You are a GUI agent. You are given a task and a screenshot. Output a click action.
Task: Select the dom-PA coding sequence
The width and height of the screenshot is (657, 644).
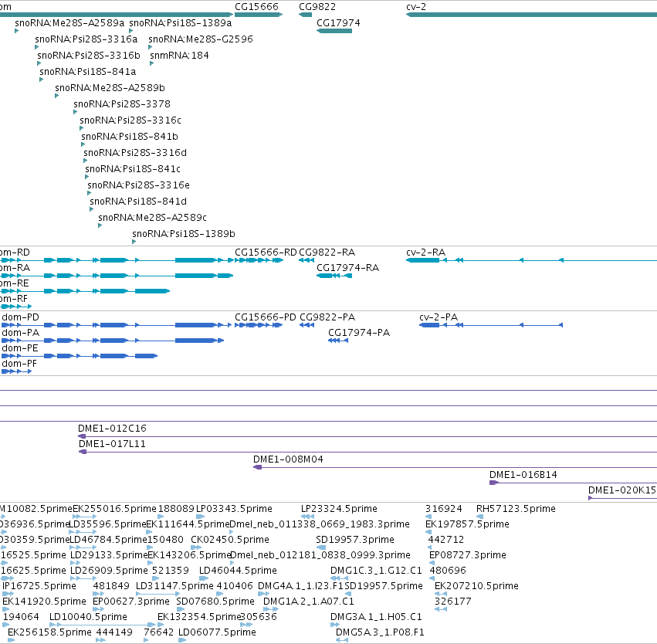point(113,341)
